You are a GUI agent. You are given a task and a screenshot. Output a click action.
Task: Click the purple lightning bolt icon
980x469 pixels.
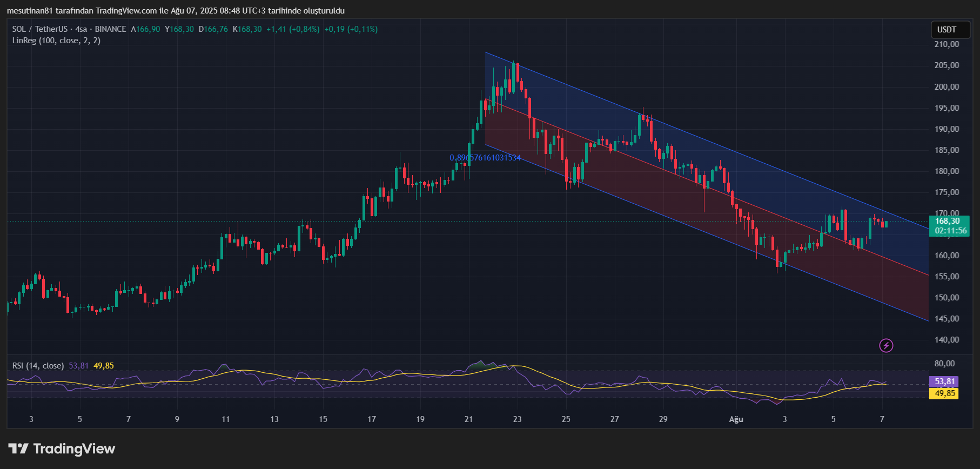click(886, 345)
